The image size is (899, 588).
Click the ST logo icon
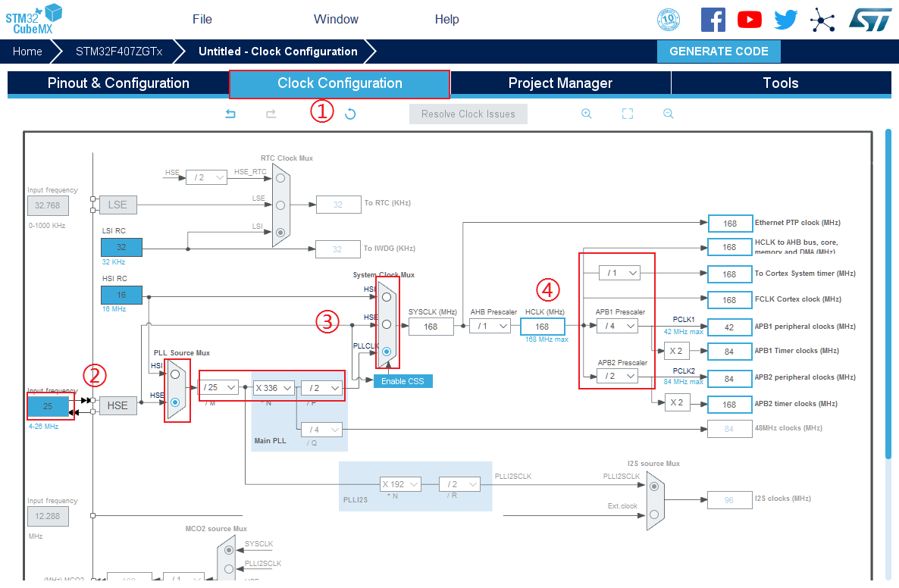click(870, 20)
